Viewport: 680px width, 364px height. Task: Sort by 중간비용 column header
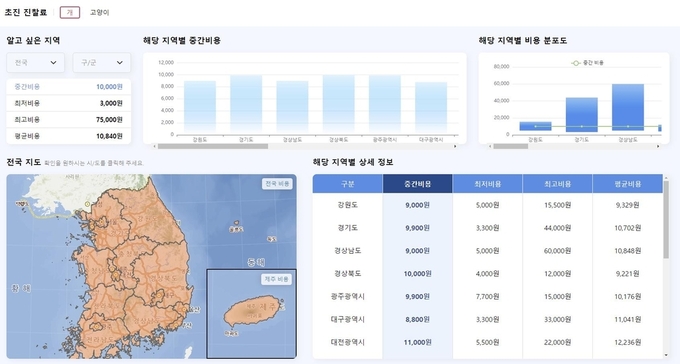(x=418, y=184)
